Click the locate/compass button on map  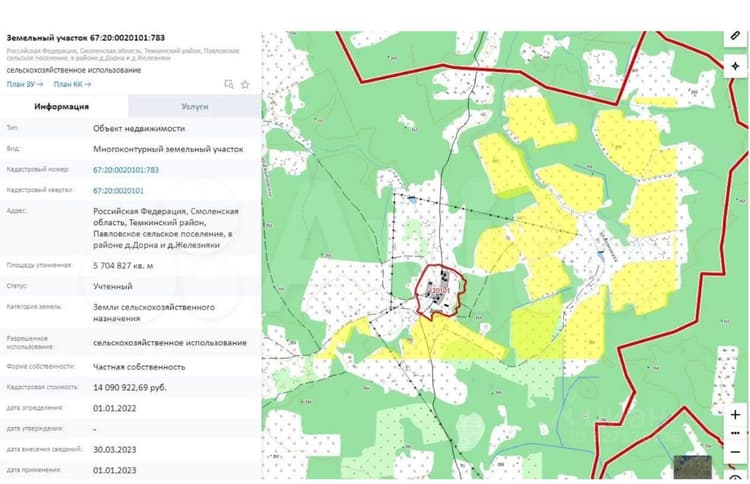coord(735,66)
